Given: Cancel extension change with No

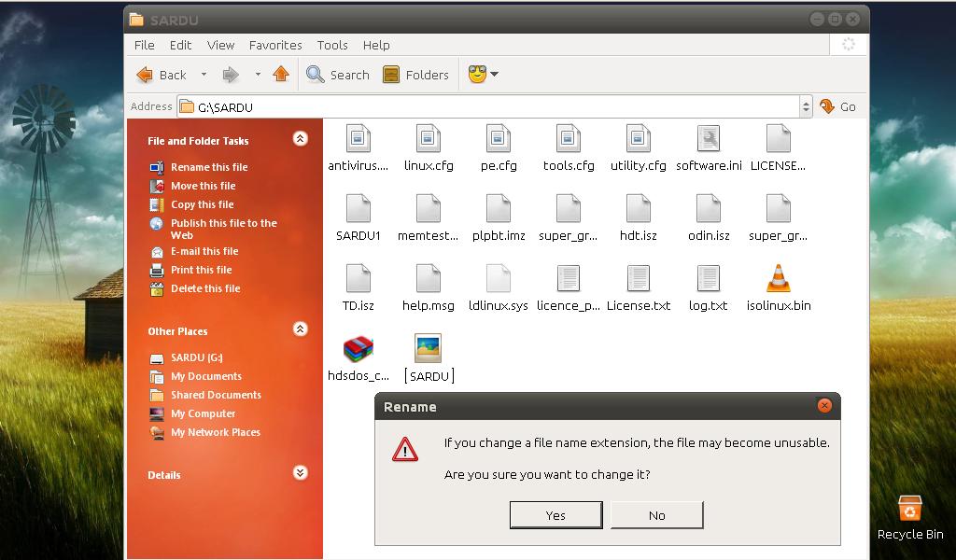Looking at the screenshot, I should [656, 515].
